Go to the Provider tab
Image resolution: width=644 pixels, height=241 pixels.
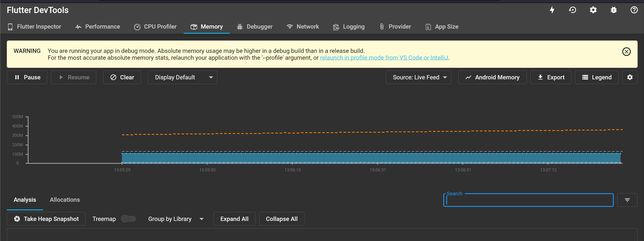[x=395, y=27]
